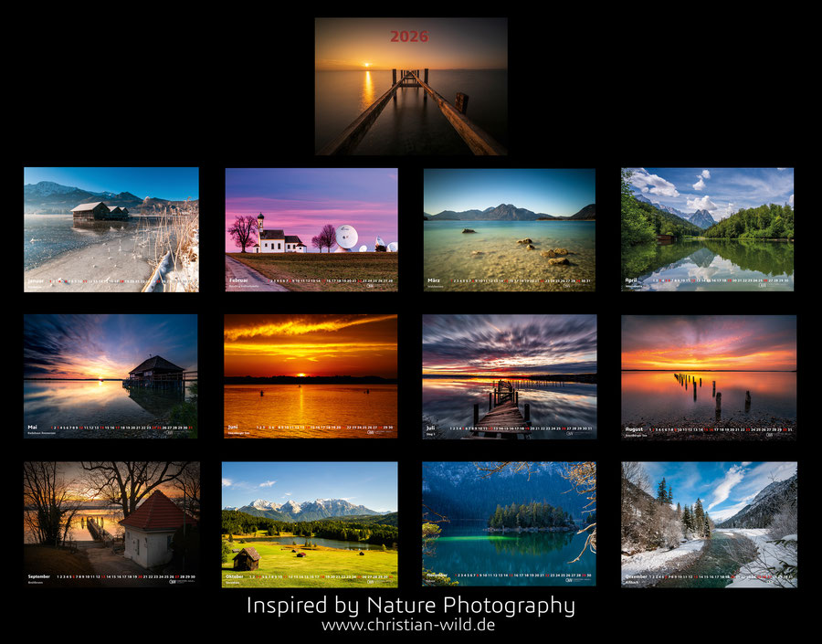Click the Inspired by Nature Photography title
This screenshot has height=644, width=822.
point(411,606)
